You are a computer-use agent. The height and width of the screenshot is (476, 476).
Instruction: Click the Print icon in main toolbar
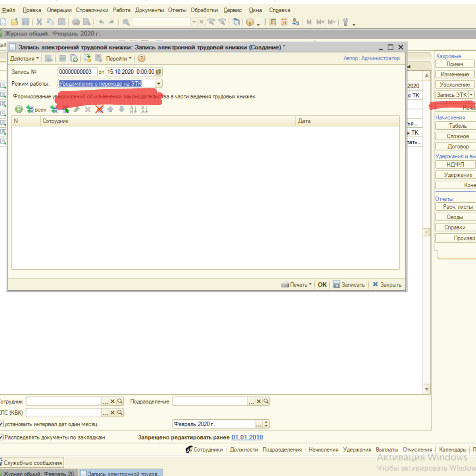[x=76, y=22]
